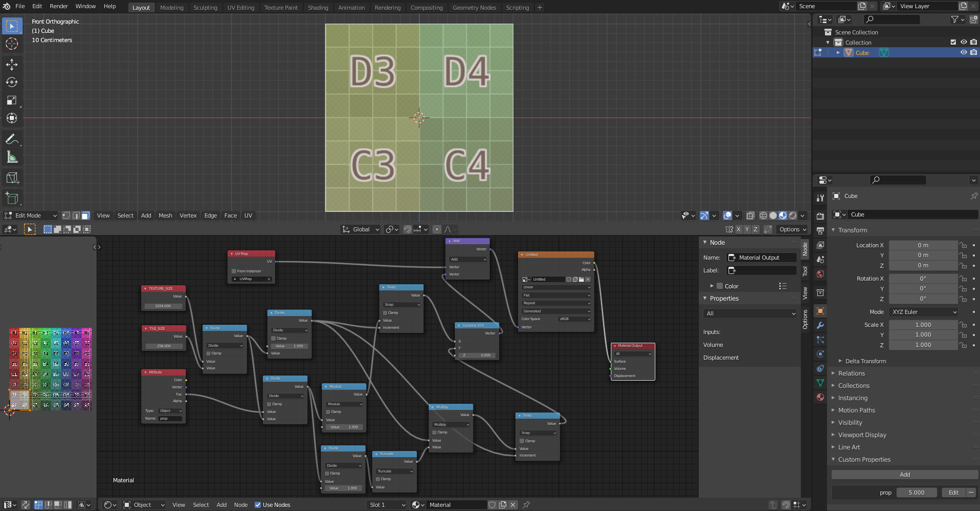The height and width of the screenshot is (511, 980).
Task: Select the Cursor tool in the viewport toolbar
Action: pos(12,44)
